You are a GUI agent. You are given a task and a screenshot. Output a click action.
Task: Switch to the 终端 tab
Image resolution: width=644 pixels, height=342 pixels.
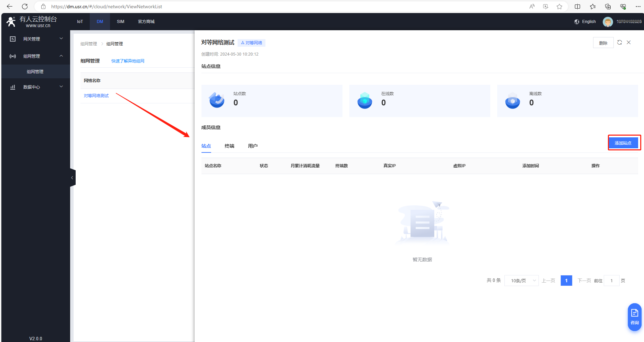click(229, 146)
